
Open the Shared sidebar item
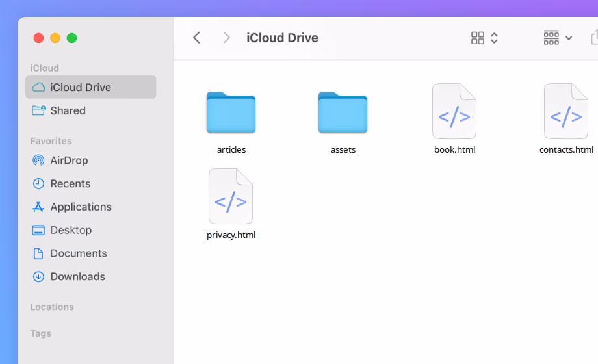coord(68,110)
